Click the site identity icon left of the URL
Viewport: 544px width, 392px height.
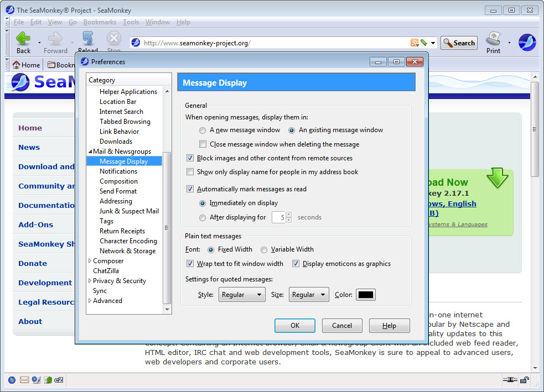pyautogui.click(x=136, y=43)
